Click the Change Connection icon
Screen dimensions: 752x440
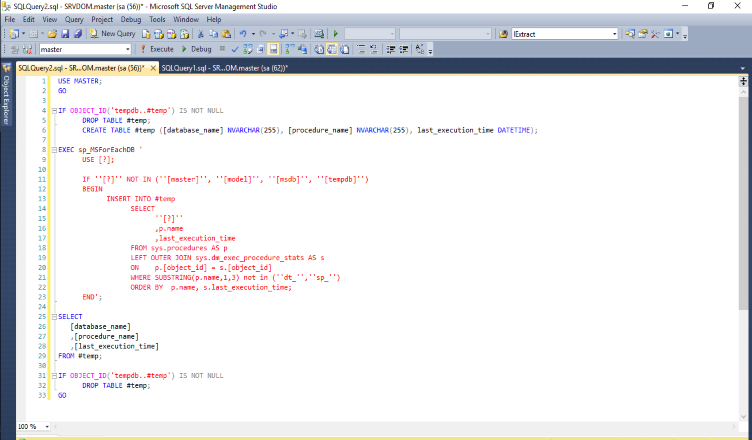click(27, 49)
